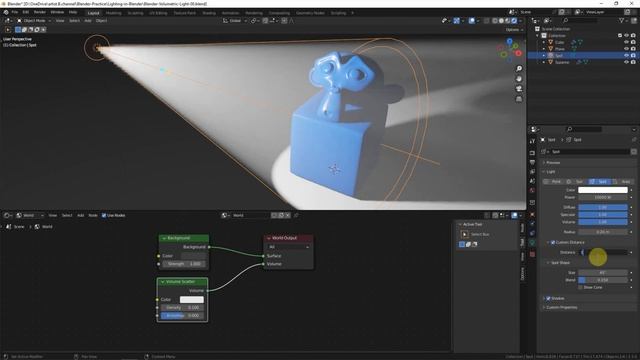Toggle the camera view icon in viewport

pos(519,89)
